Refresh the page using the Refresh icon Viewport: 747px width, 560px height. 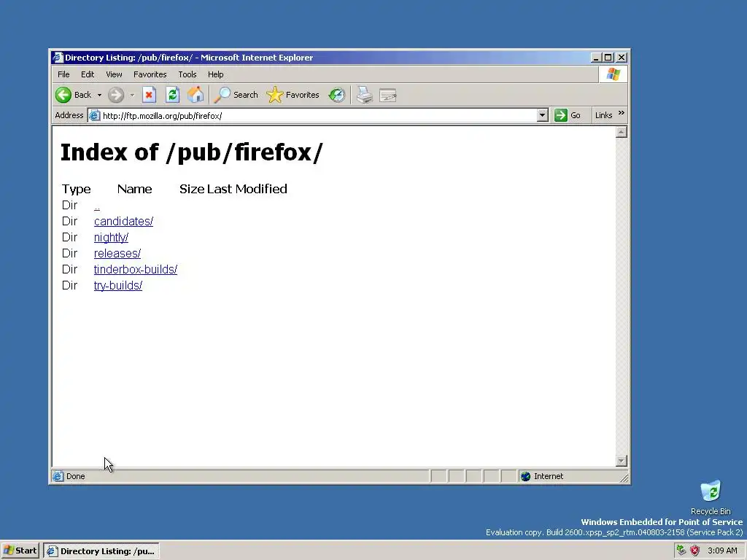[172, 95]
